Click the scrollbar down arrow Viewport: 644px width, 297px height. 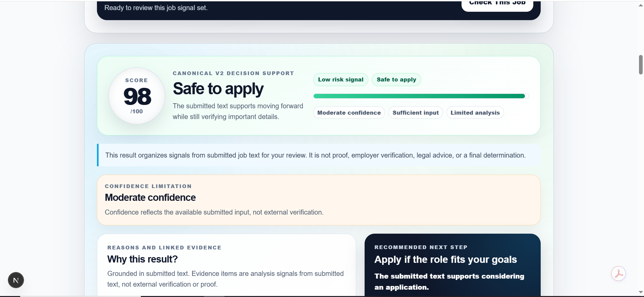tap(641, 292)
